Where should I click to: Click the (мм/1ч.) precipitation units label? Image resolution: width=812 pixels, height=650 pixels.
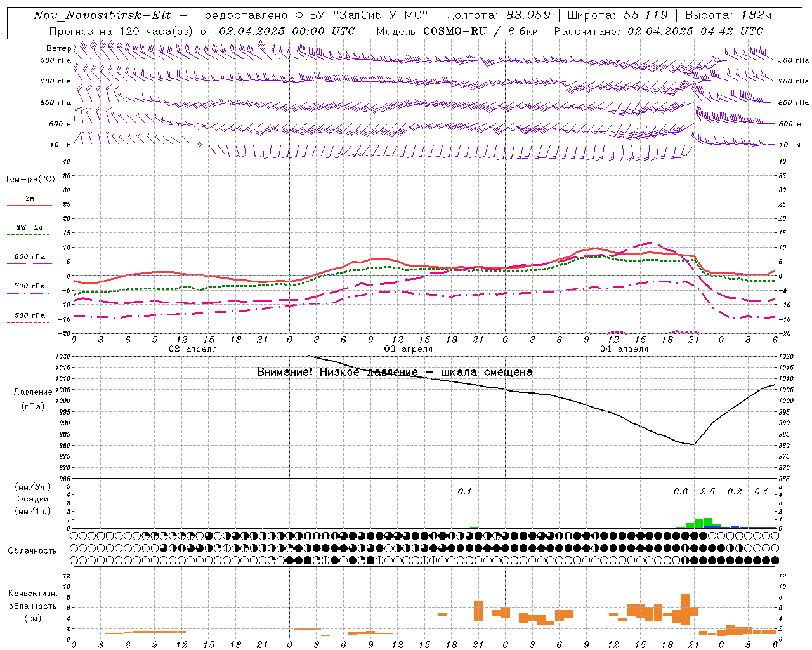[x=32, y=511]
